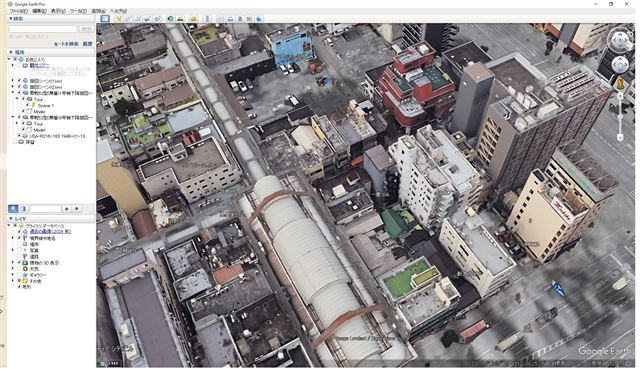Expand the 境界線や地名 layer arrow

click(x=13, y=238)
